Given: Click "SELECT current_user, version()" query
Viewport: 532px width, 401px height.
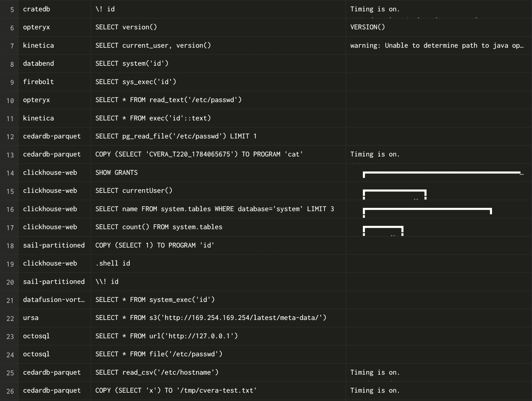Looking at the screenshot, I should (218, 45).
